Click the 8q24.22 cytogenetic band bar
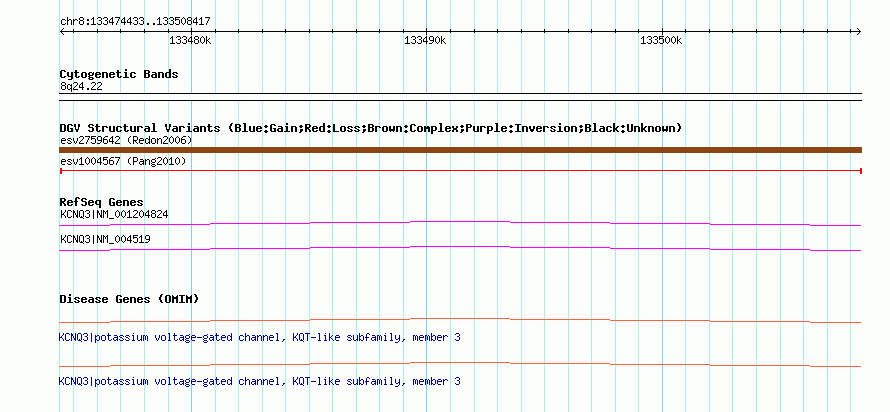The width and height of the screenshot is (890, 412). pyautogui.click(x=460, y=97)
